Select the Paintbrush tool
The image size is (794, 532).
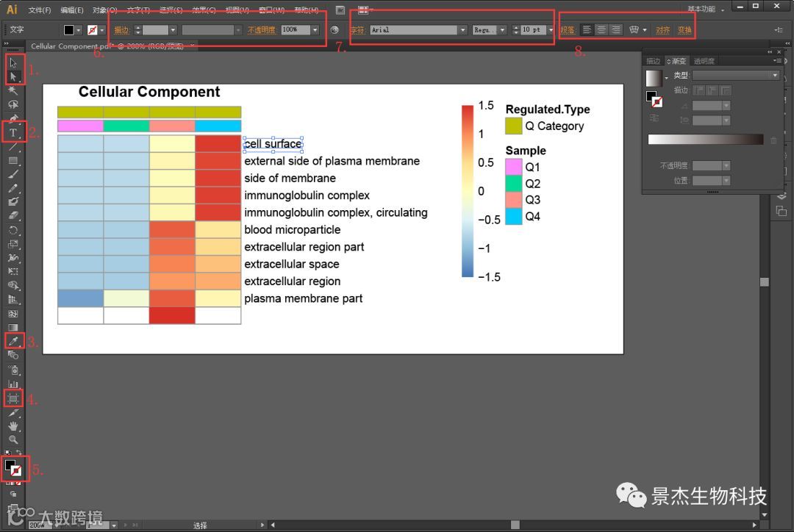(13, 174)
